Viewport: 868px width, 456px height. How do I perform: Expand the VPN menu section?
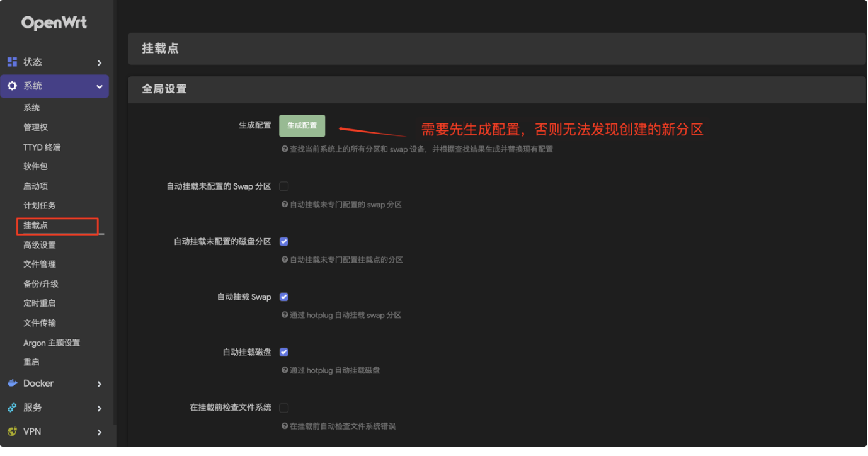55,431
